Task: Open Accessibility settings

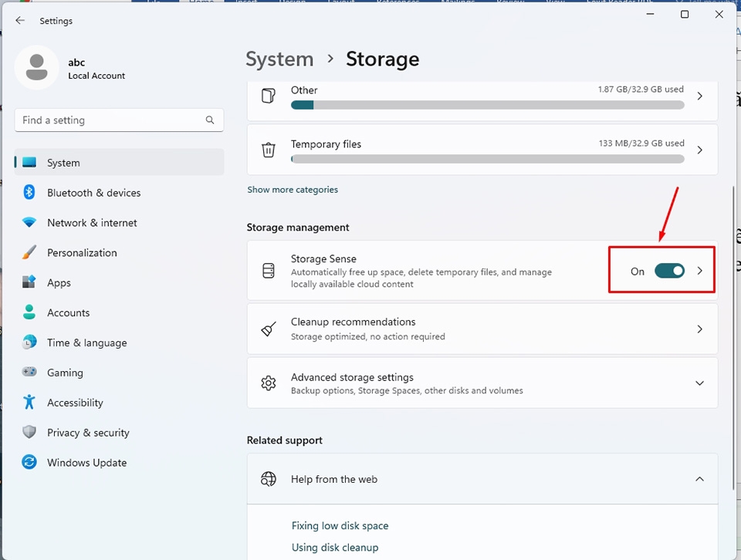Action: tap(119, 403)
